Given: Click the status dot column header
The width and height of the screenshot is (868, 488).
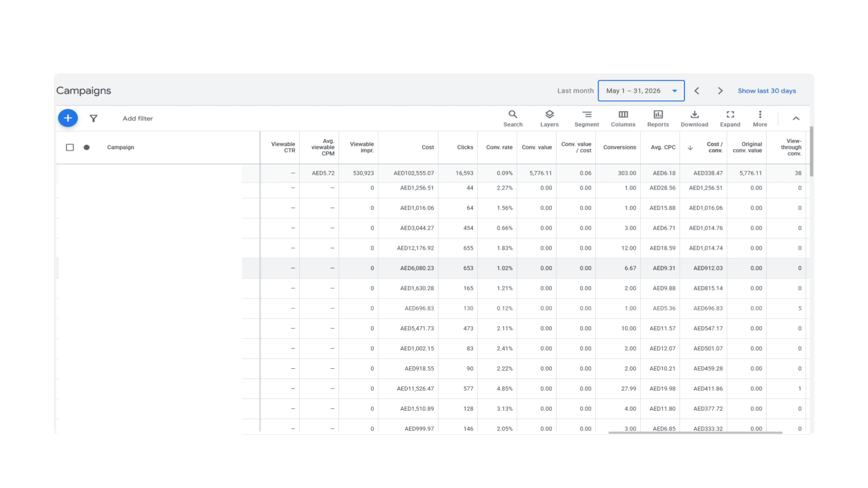Looking at the screenshot, I should click(86, 147).
